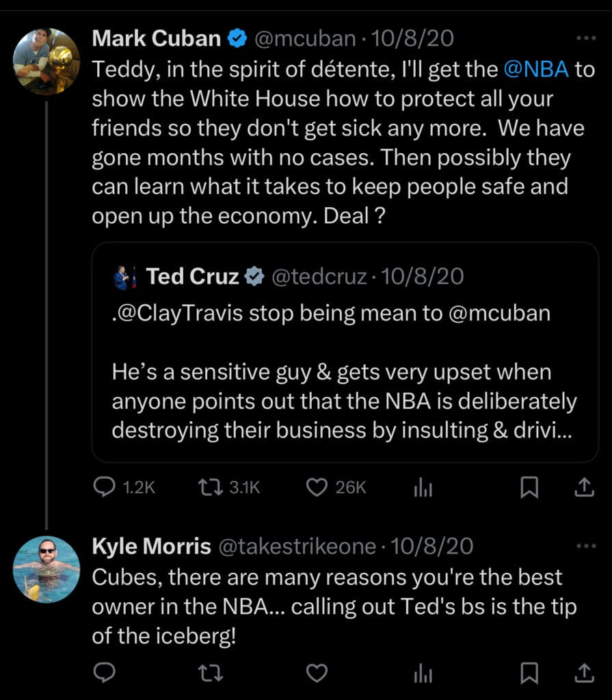Viewport: 612px width, 700px height.
Task: Open more options for Mark Cuban's tweet
Action: click(586, 39)
